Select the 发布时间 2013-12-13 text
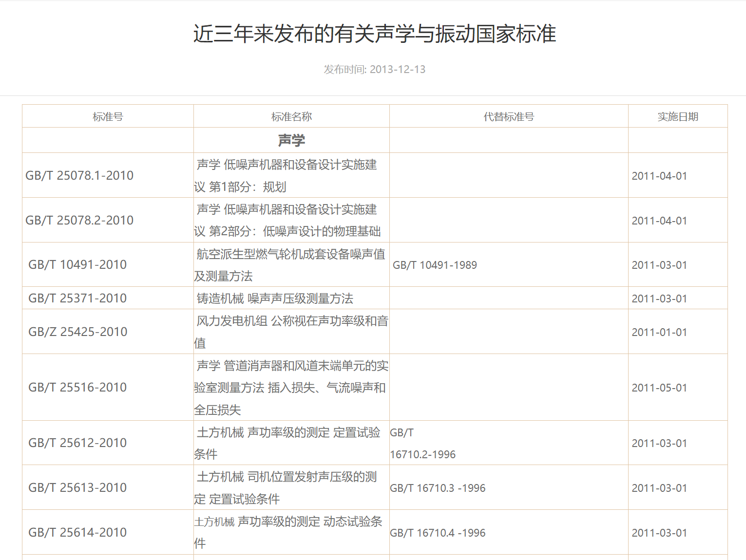 tap(374, 69)
